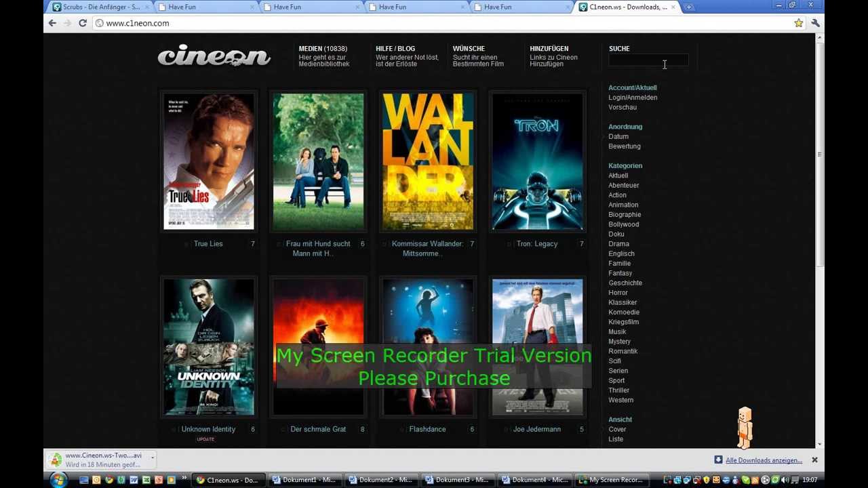Select the Horror category
Screen dimensions: 868x488
point(618,293)
